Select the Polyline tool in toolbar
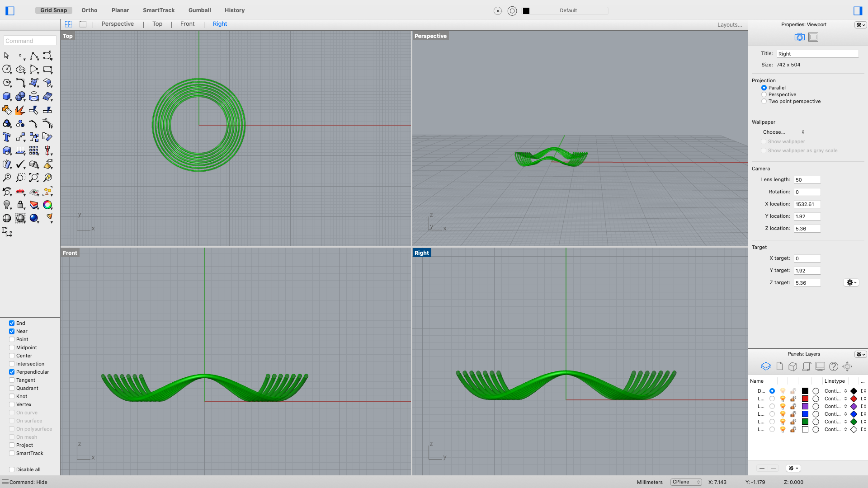Screen dimensions: 868x488 tap(34, 56)
